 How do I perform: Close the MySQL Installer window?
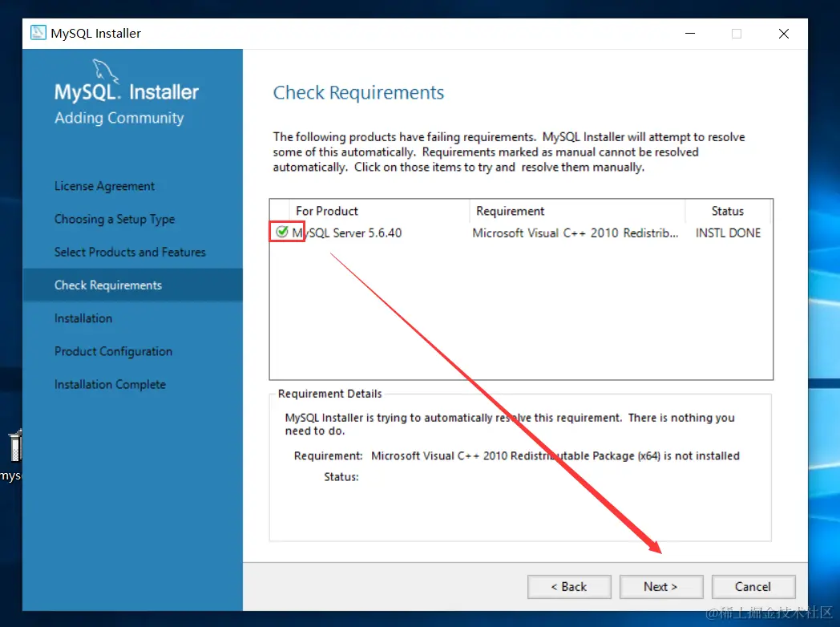coord(784,34)
